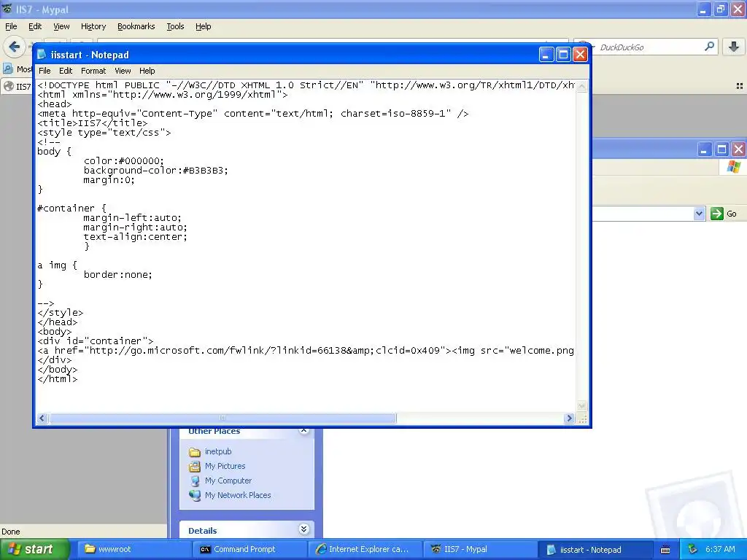Viewport: 747px width, 560px height.
Task: Click Mypal downloads arrow icon
Action: [734, 47]
